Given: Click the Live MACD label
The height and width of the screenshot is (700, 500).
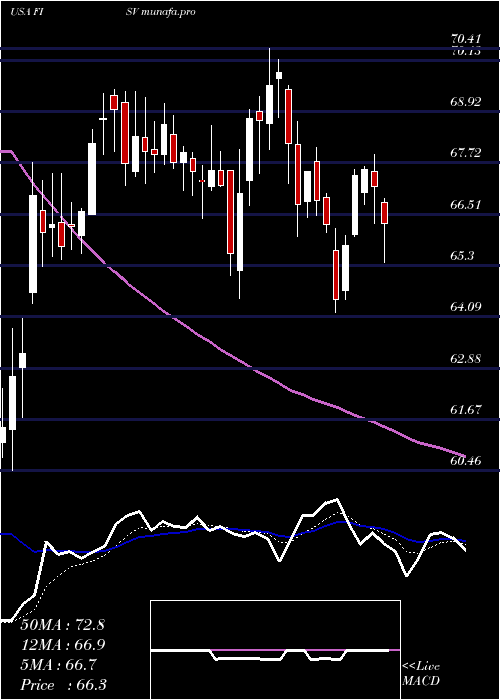Looking at the screenshot, I should pyautogui.click(x=421, y=674).
